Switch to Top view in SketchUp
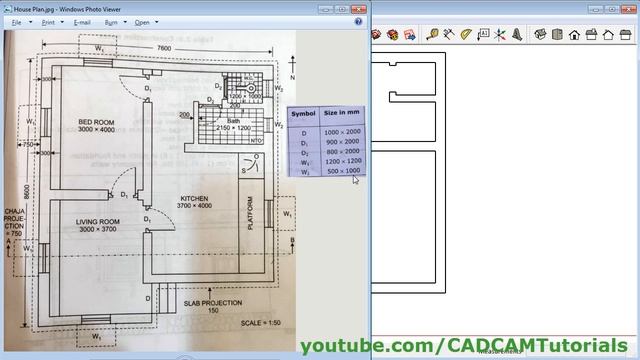This screenshot has width=640, height=360. coord(557,34)
